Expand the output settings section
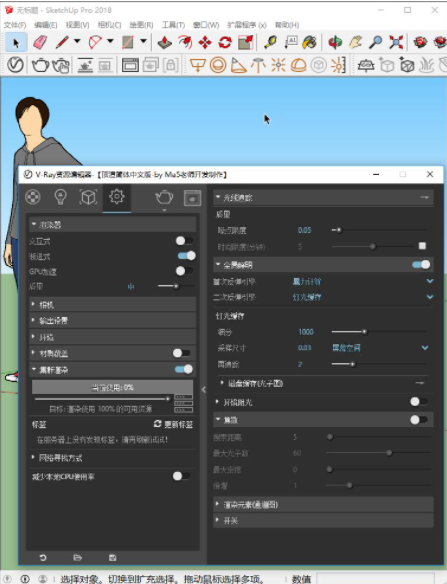This screenshot has height=584, width=447. (x=112, y=321)
